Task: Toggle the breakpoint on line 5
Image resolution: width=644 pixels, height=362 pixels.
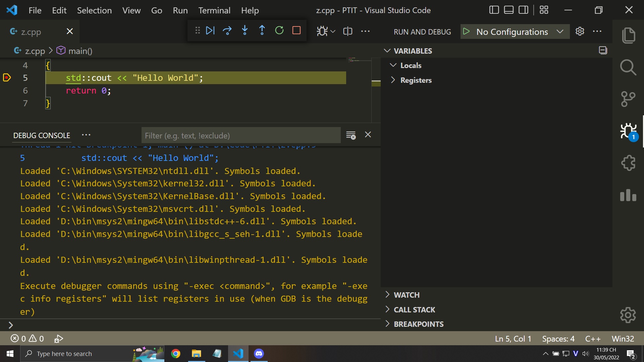Action: [x=7, y=78]
